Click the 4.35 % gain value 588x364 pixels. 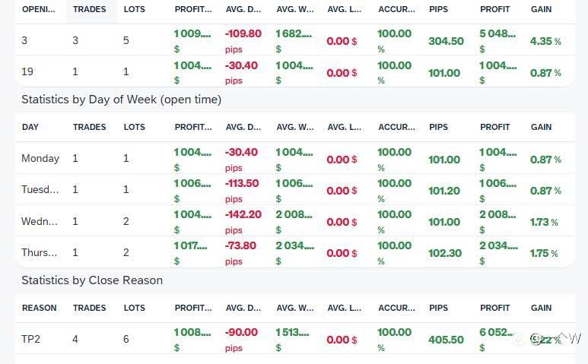545,41
